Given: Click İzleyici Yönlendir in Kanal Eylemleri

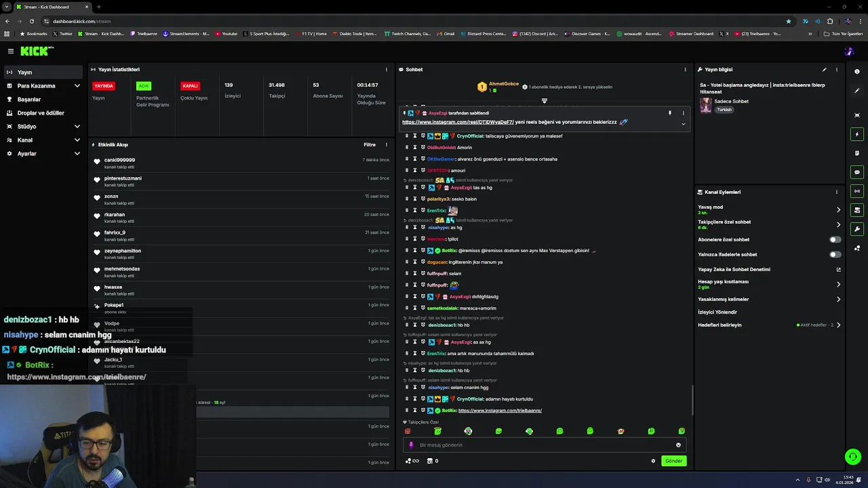Looking at the screenshot, I should click(717, 312).
